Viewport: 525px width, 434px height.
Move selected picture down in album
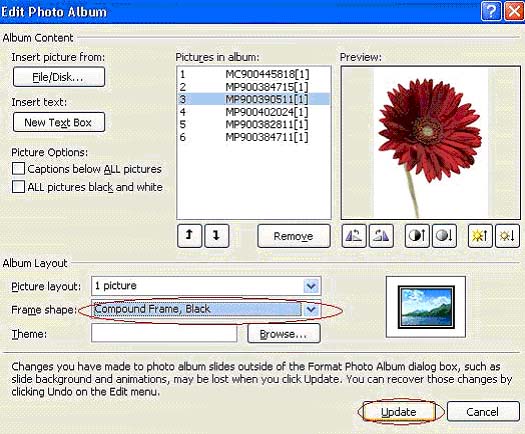point(217,236)
